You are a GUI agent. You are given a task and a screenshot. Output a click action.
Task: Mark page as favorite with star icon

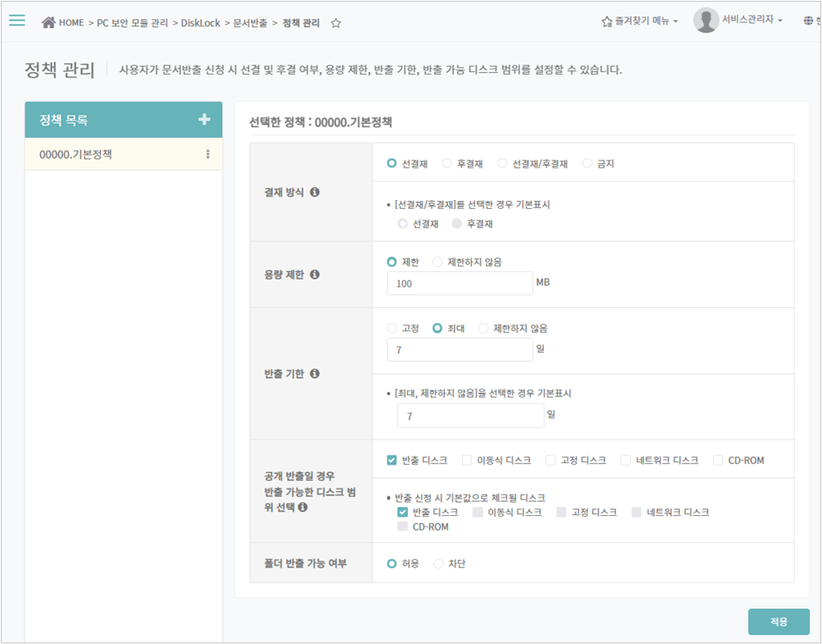(335, 23)
